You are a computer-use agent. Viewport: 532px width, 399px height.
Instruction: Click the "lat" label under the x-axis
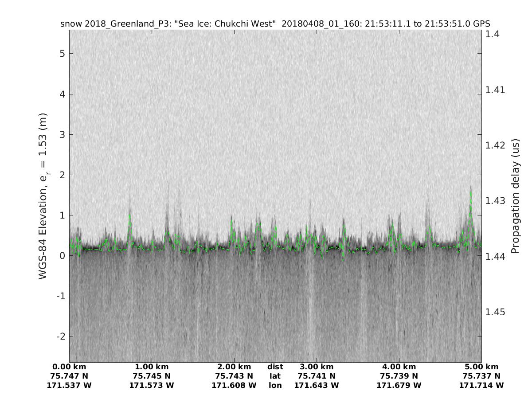point(275,376)
